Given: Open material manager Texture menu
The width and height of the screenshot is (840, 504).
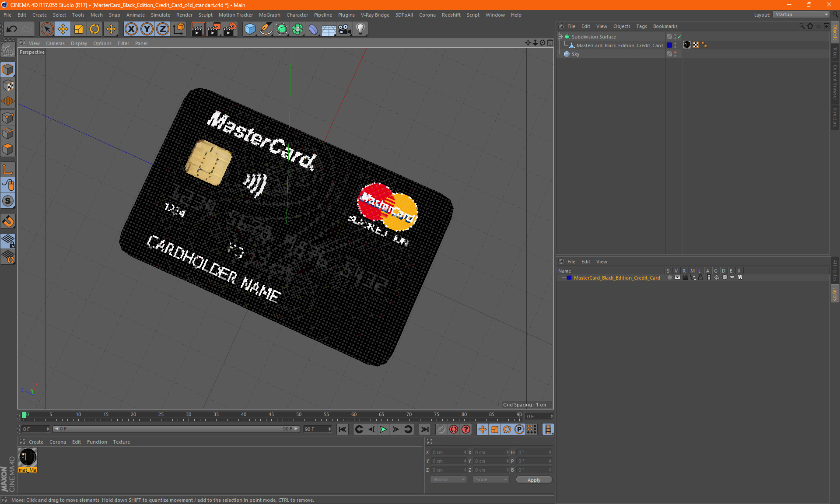Looking at the screenshot, I should pos(121,442).
